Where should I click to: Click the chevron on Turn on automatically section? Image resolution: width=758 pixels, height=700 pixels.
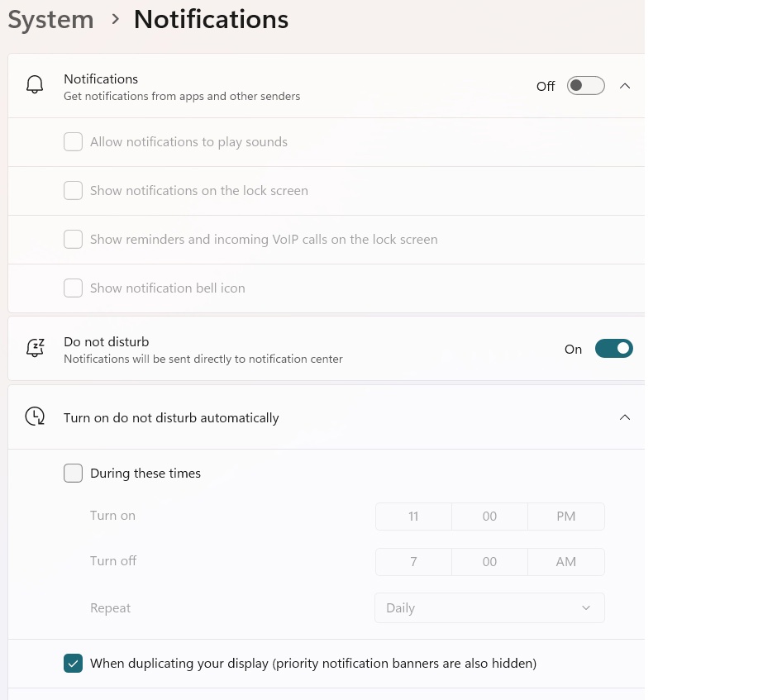click(625, 417)
